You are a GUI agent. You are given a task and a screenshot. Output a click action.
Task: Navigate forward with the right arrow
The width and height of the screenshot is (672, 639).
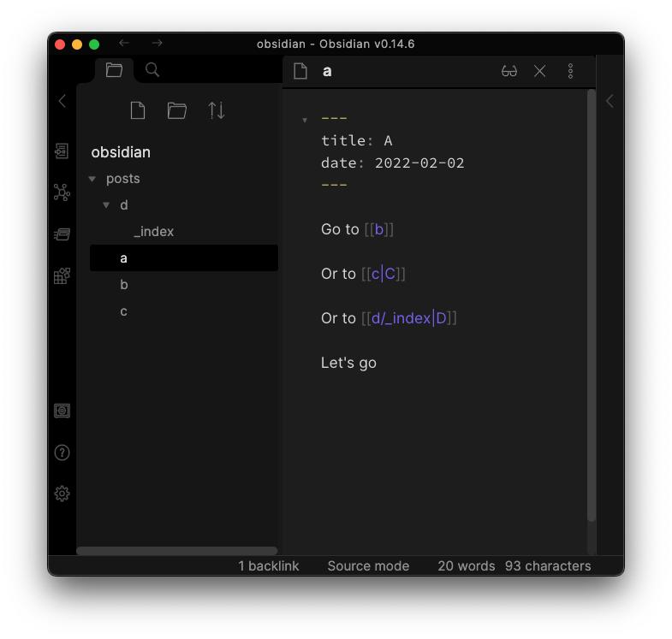point(158,43)
